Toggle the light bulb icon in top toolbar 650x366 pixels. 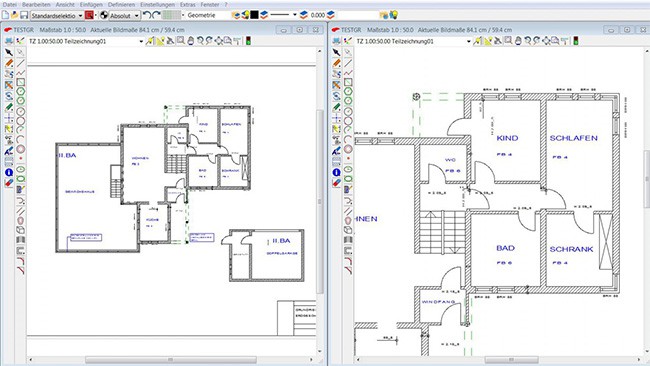pyautogui.click(x=393, y=15)
